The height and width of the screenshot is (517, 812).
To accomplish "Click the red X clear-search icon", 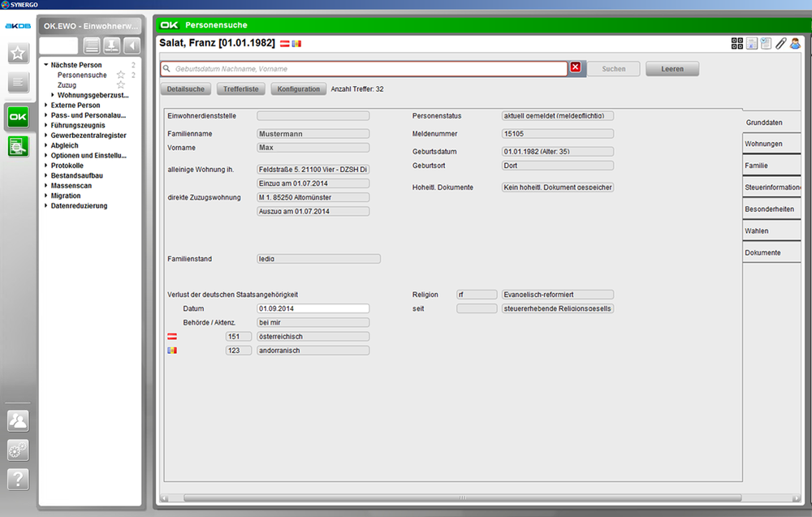I will [x=575, y=68].
